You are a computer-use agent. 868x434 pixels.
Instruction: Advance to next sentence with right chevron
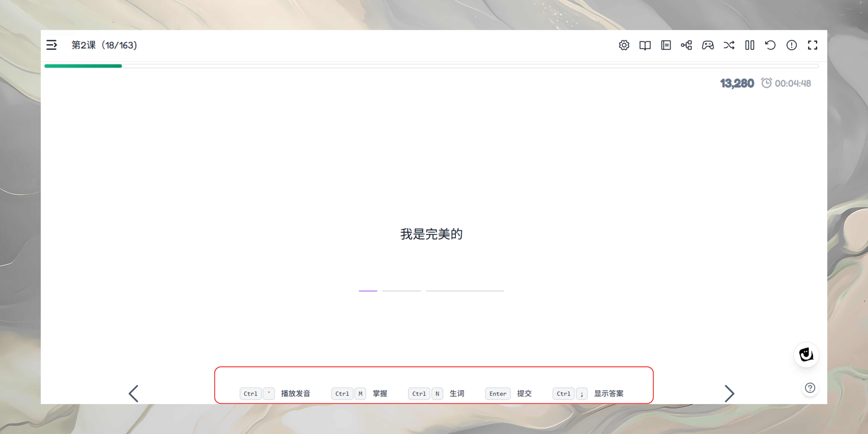(x=729, y=393)
